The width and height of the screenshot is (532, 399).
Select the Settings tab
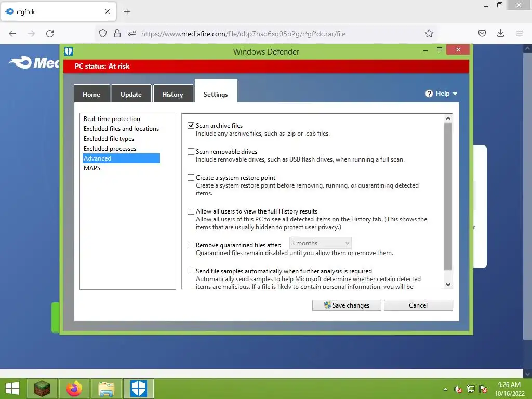(x=216, y=91)
